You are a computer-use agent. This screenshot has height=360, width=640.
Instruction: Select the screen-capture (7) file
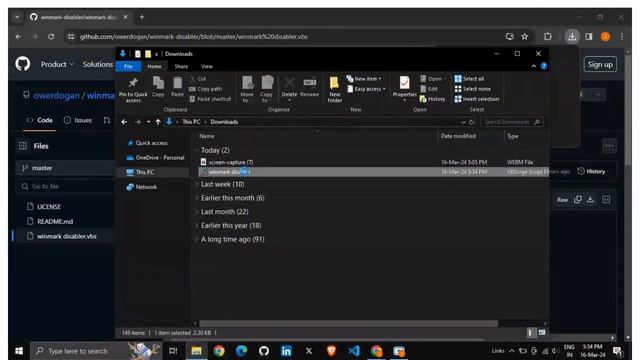pos(231,162)
